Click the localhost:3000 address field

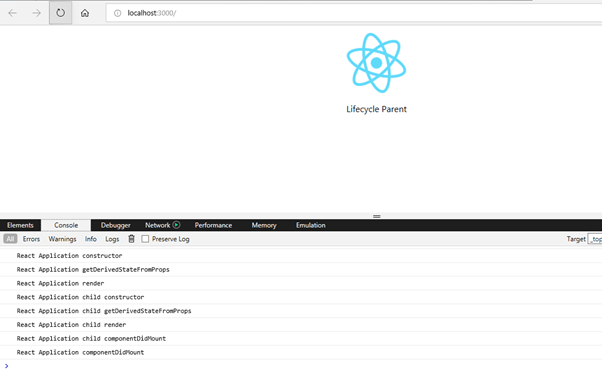pos(353,13)
